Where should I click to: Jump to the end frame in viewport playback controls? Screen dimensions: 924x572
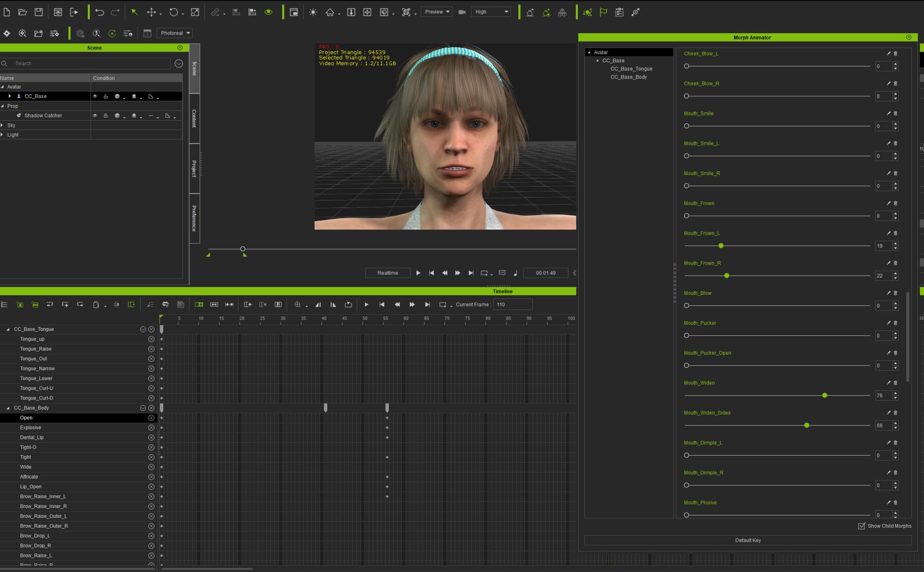pyautogui.click(x=471, y=273)
